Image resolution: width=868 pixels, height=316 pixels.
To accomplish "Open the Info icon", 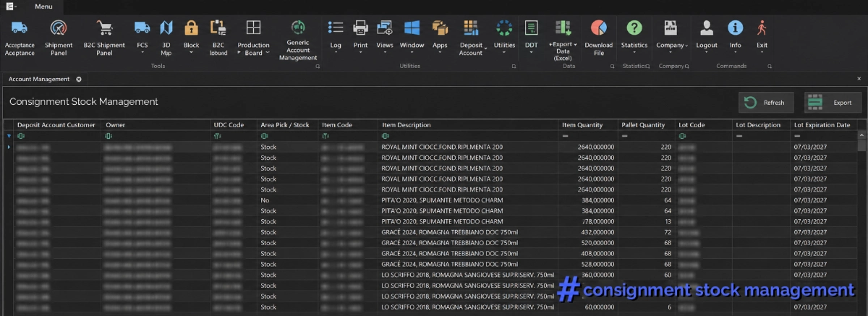I will click(x=735, y=27).
